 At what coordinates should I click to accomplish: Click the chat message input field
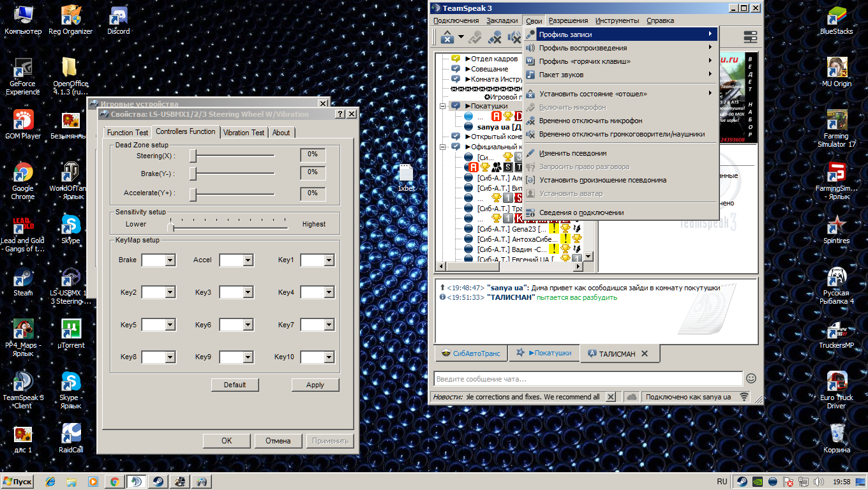[x=587, y=379]
